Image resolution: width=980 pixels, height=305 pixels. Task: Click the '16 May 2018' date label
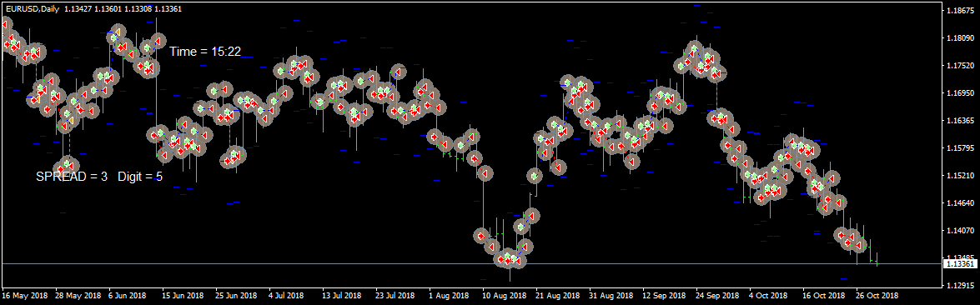tap(25, 295)
